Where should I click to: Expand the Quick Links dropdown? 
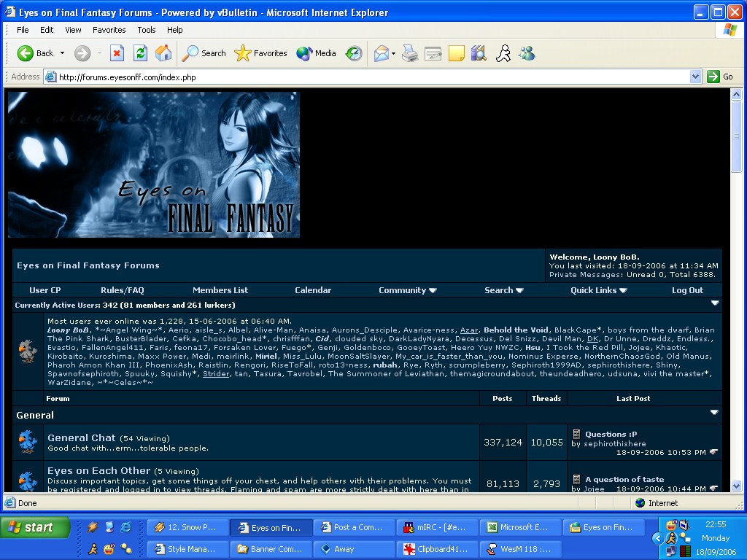click(598, 290)
